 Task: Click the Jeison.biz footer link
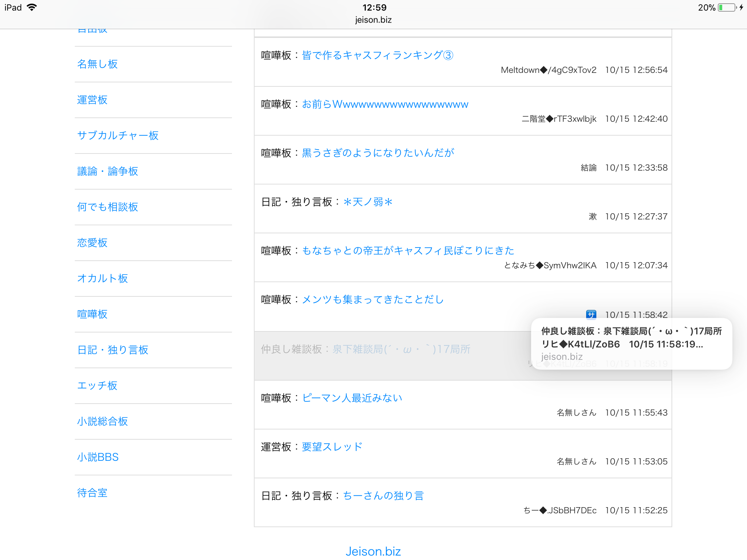[373, 551]
